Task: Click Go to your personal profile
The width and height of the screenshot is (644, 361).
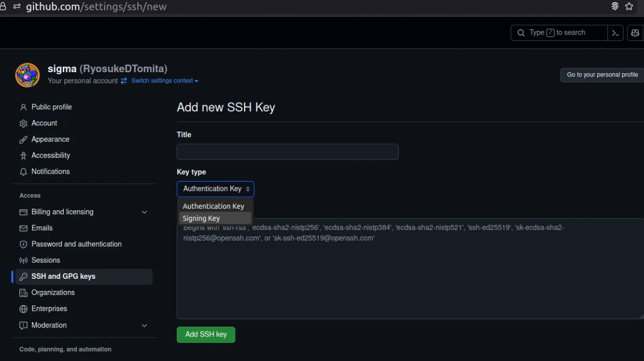Action: click(602, 75)
